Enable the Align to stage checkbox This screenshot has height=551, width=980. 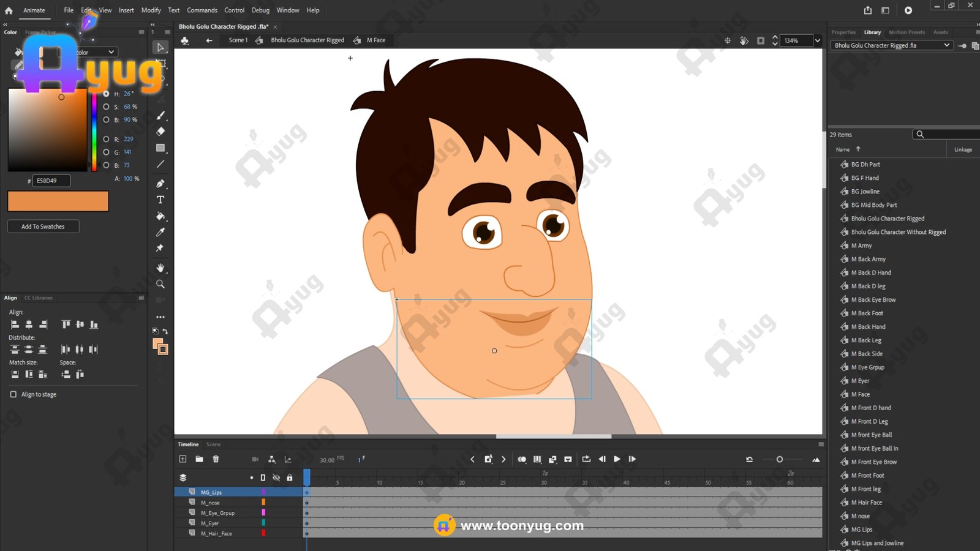(x=13, y=394)
